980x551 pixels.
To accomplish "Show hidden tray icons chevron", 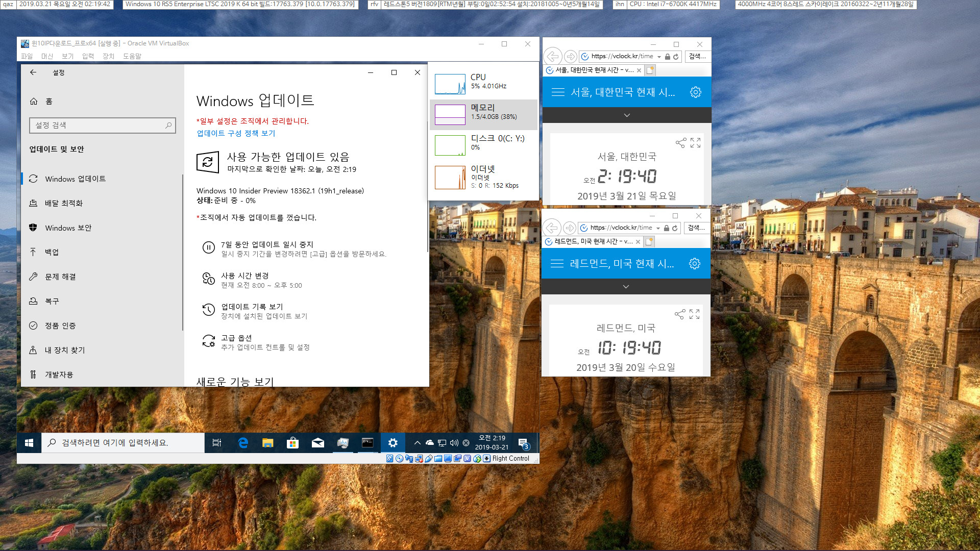I will (417, 443).
